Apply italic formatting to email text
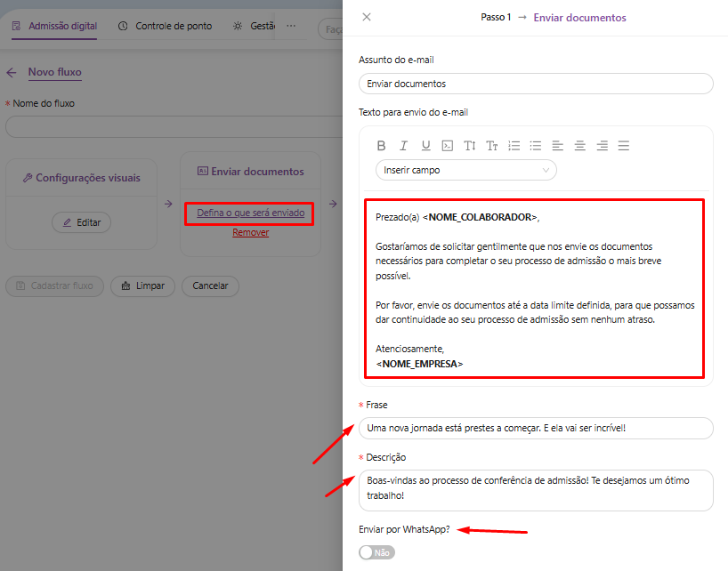 tap(403, 146)
